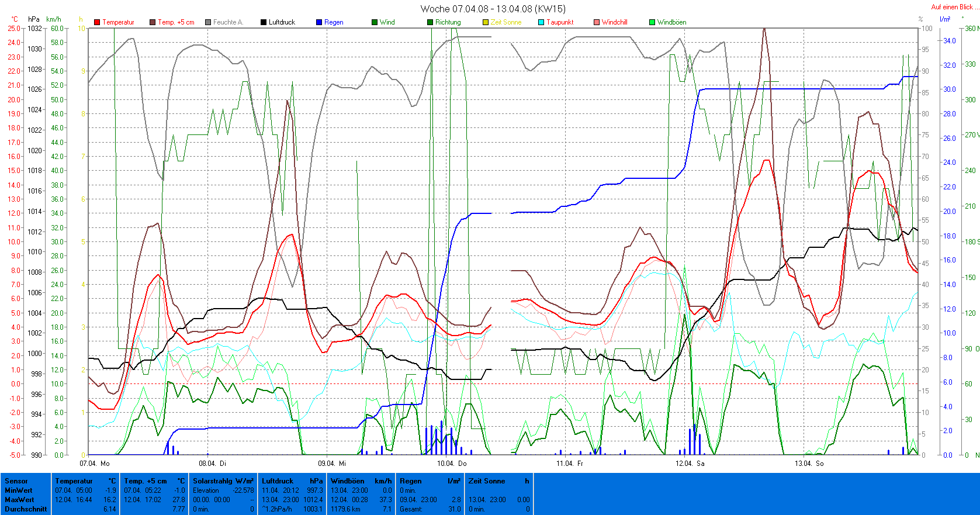Click the cyan Taupunkt legend swatch
This screenshot has width=980, height=515.
(541, 22)
